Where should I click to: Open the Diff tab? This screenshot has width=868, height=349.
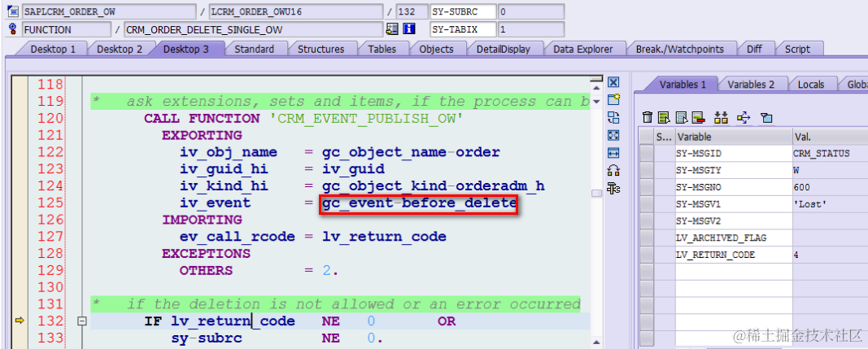tap(754, 50)
